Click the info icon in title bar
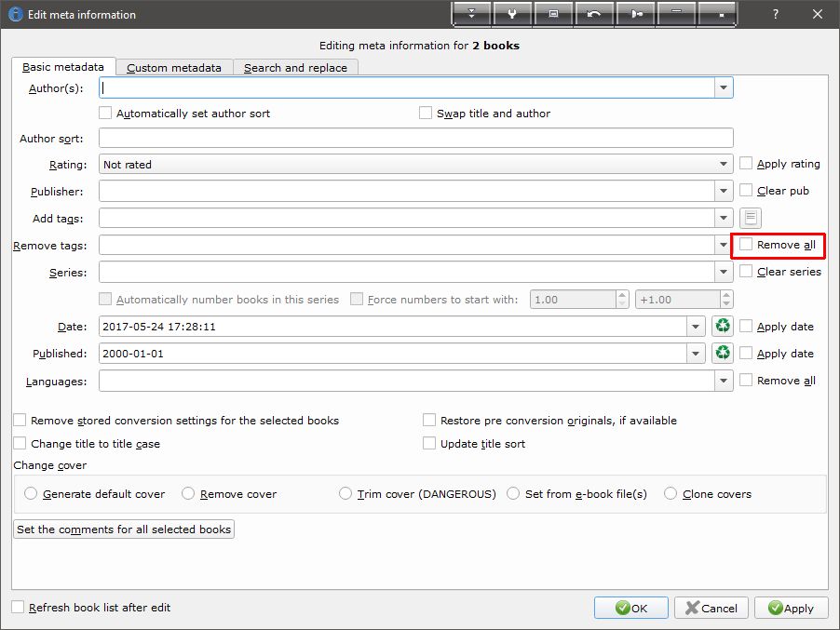840x630 pixels. point(15,15)
